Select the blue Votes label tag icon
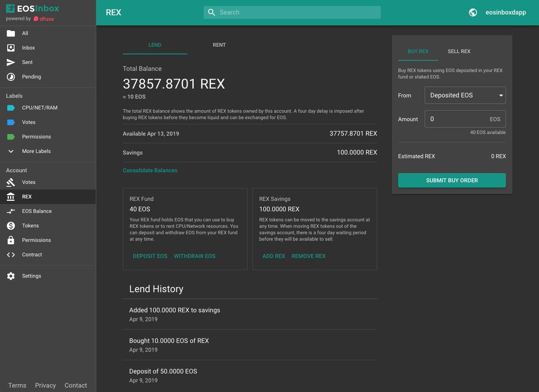Screen dimensions: 539x392 tap(11, 122)
